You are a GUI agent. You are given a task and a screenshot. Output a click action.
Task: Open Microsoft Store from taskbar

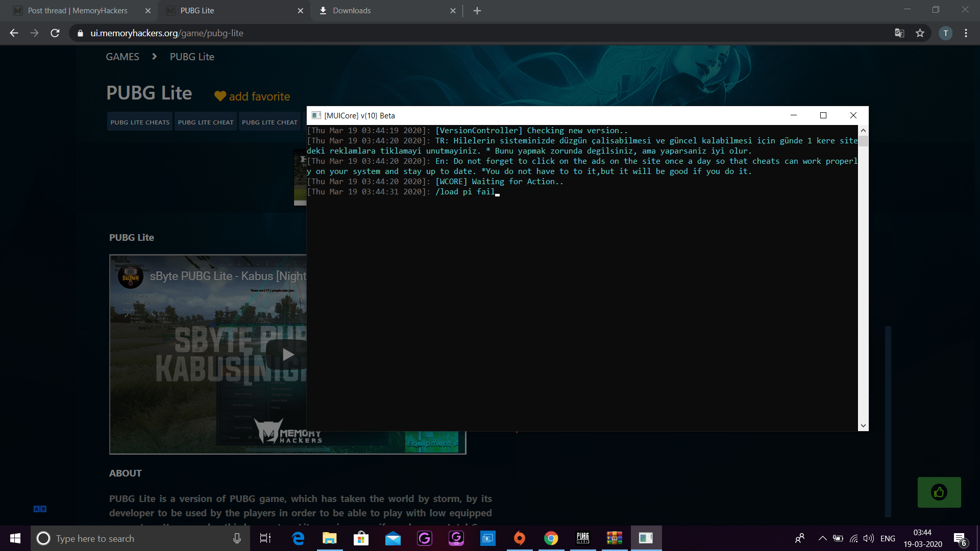pyautogui.click(x=361, y=538)
